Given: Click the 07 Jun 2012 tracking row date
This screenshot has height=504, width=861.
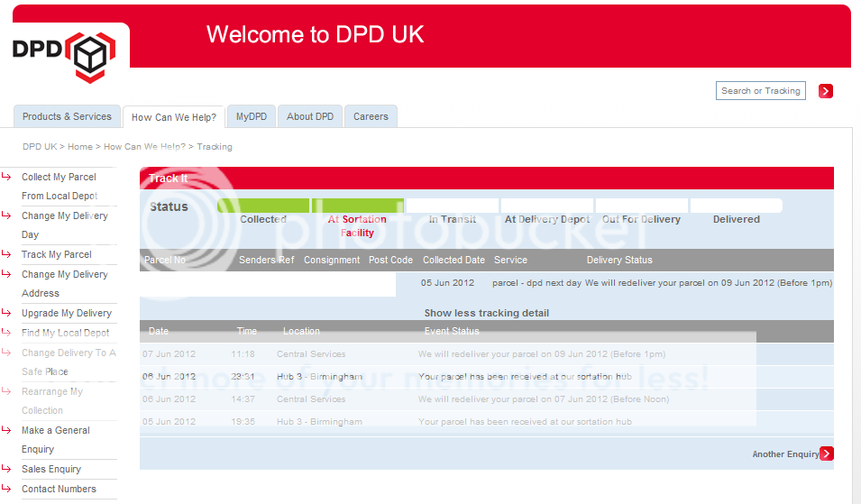Looking at the screenshot, I should (x=169, y=354).
